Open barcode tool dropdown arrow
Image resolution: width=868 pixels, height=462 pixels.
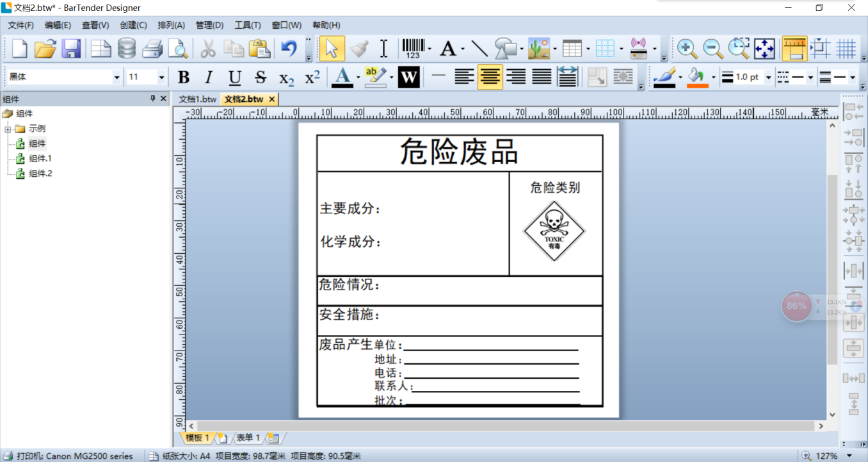pyautogui.click(x=430, y=49)
